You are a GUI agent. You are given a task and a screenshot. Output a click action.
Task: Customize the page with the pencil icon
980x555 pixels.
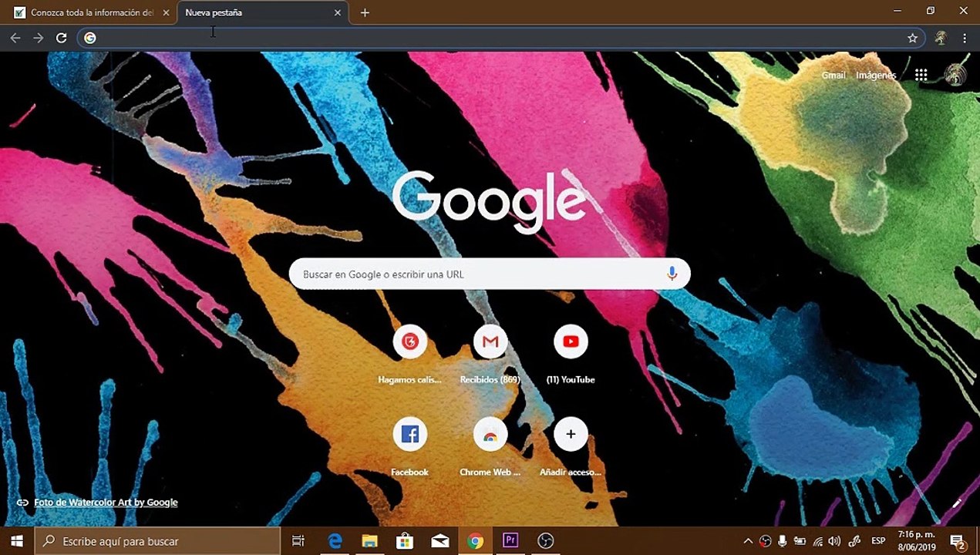coord(957,503)
